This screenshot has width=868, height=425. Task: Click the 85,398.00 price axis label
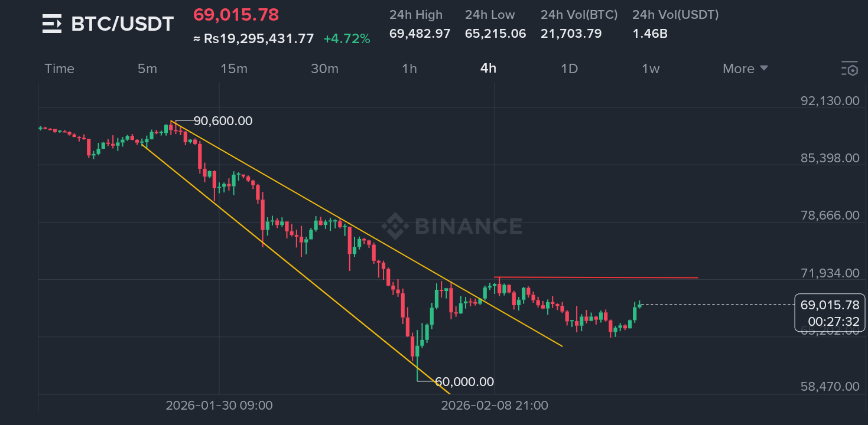(830, 158)
